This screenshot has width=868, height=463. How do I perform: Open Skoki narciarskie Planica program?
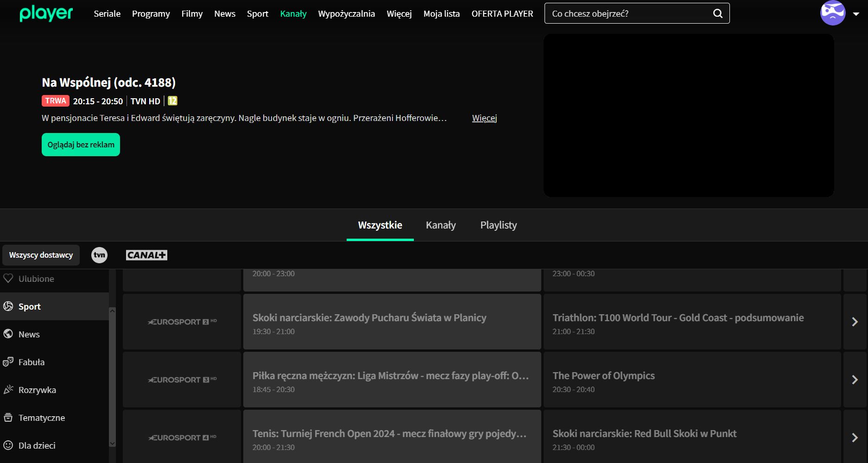392,322
